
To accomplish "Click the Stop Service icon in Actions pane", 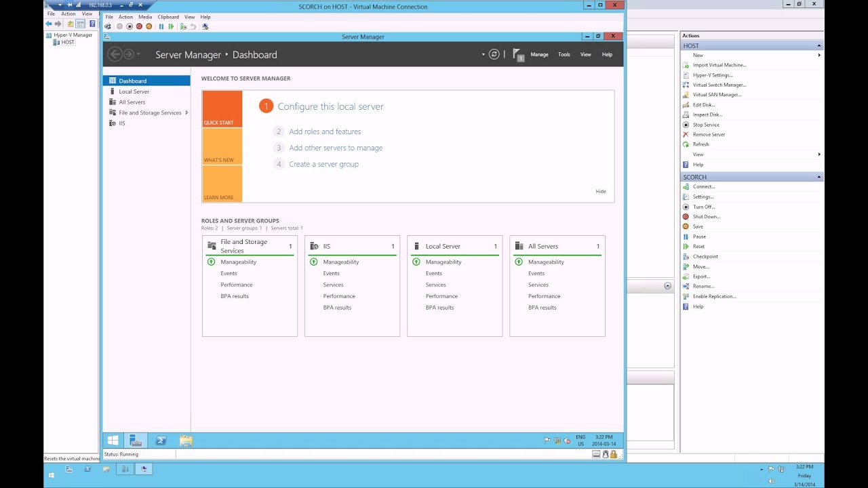I will tap(686, 125).
